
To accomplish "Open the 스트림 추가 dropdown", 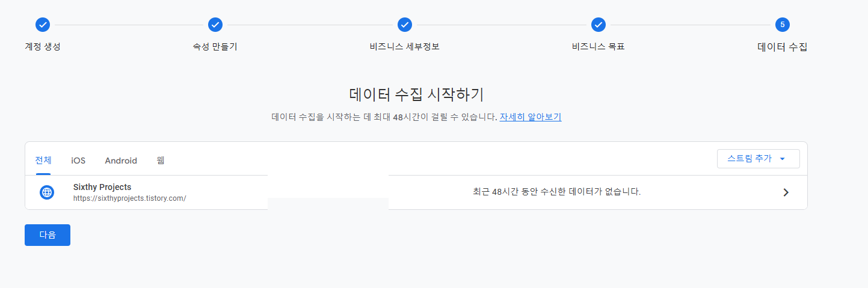I will pos(758,159).
